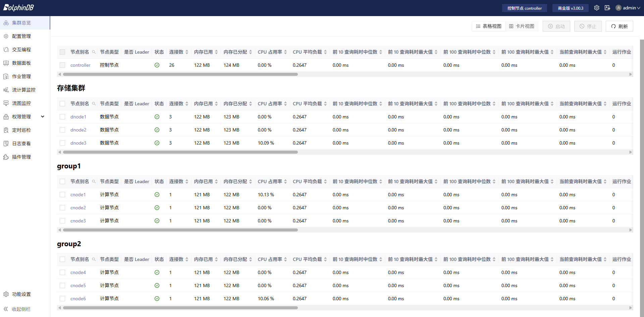This screenshot has width=644, height=317.
Task: Open the settings gear icon in header
Action: pyautogui.click(x=596, y=8)
